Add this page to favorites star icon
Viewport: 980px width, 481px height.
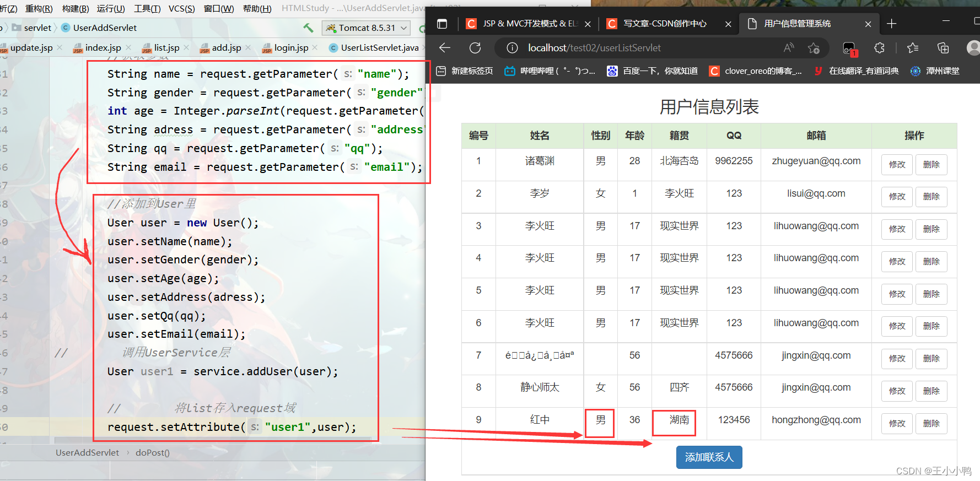click(814, 48)
